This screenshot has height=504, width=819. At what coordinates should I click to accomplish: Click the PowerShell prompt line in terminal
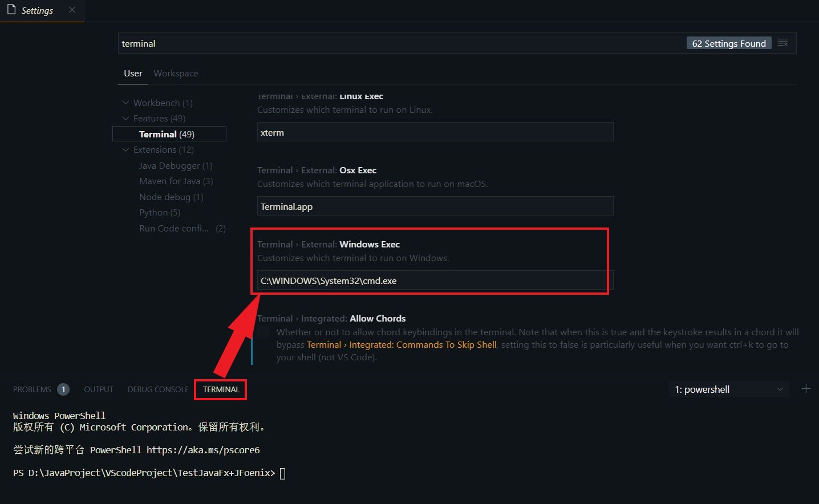click(149, 473)
